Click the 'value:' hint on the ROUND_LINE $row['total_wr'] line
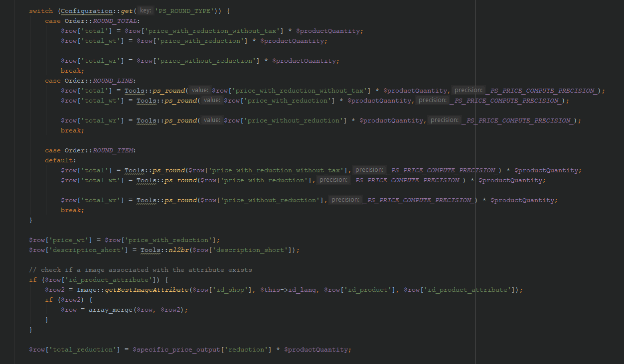The image size is (624, 364). tap(211, 121)
